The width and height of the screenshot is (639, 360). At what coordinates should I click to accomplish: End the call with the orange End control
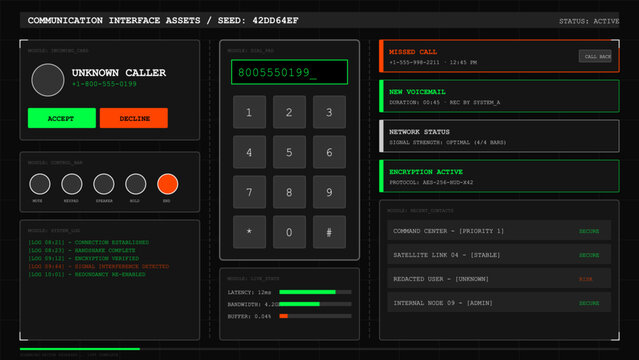167,184
